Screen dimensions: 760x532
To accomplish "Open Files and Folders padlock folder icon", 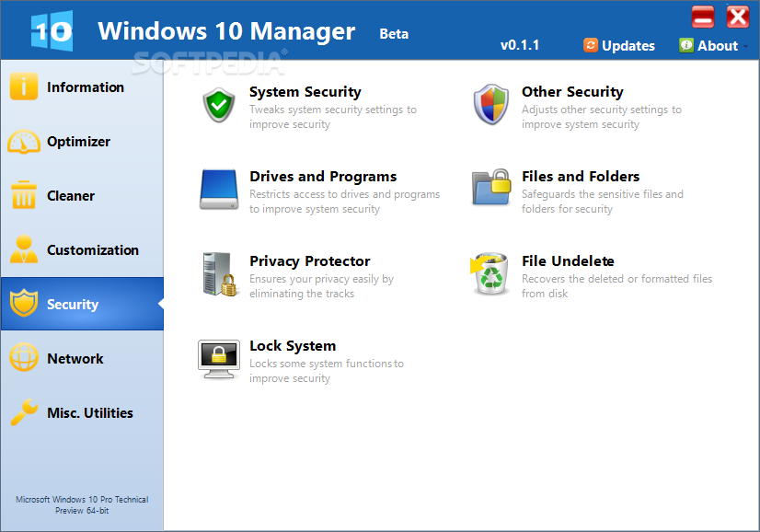I will pyautogui.click(x=490, y=188).
